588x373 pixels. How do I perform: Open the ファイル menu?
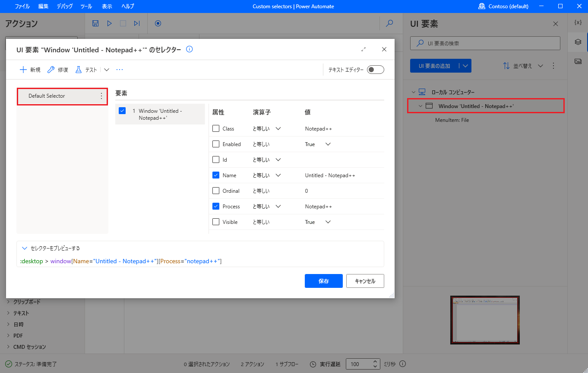click(22, 6)
